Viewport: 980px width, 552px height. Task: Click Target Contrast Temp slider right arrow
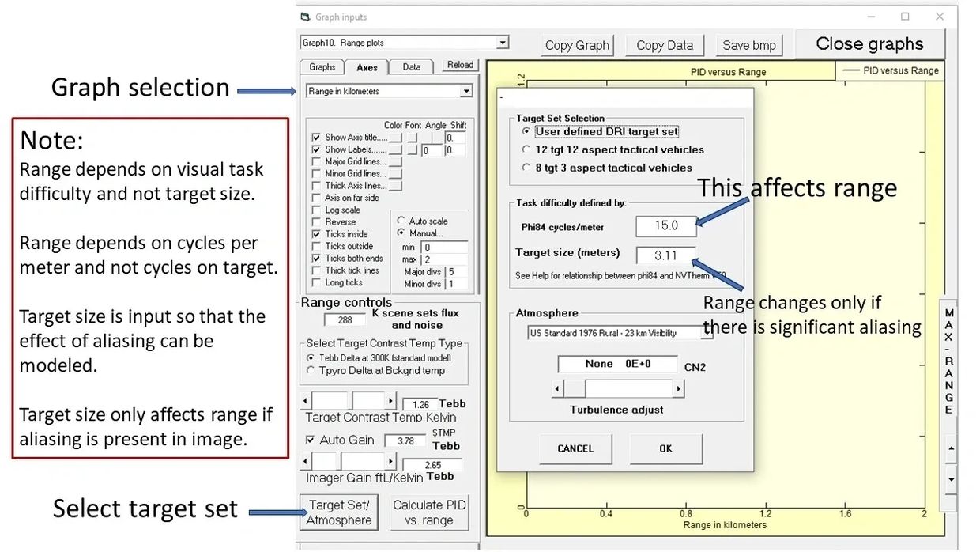(390, 402)
